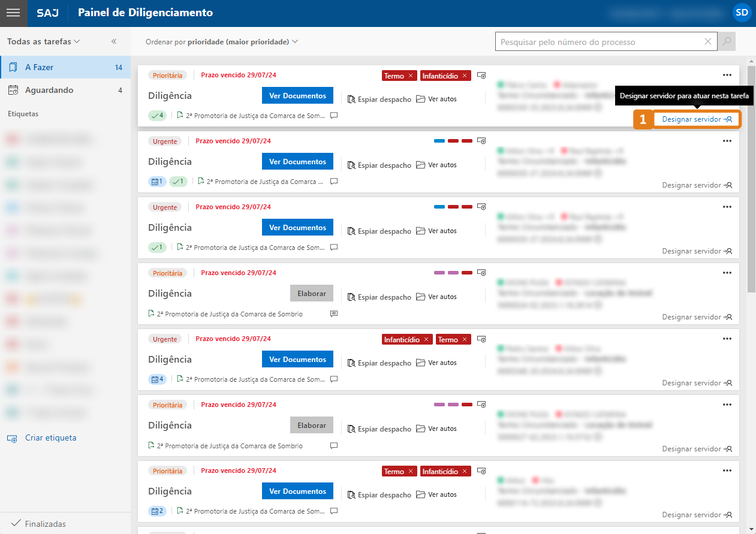Click Ver Documentos on the first card
This screenshot has width=756, height=534.
(x=297, y=96)
